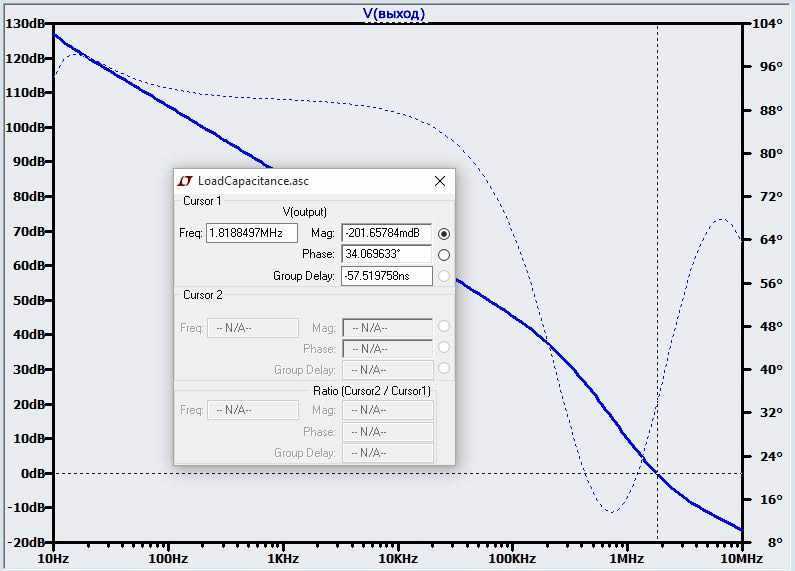Click the 1KHz frequency axis label

[x=282, y=559]
